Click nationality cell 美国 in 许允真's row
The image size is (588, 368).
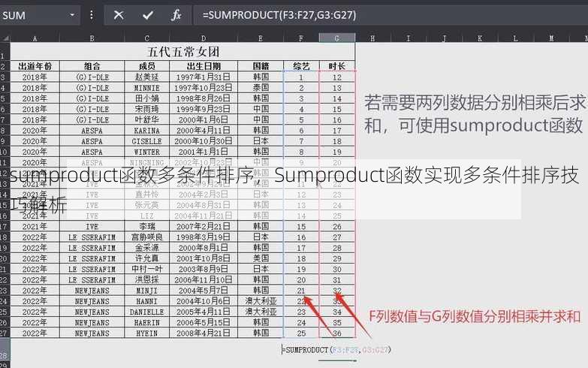pyautogui.click(x=261, y=258)
